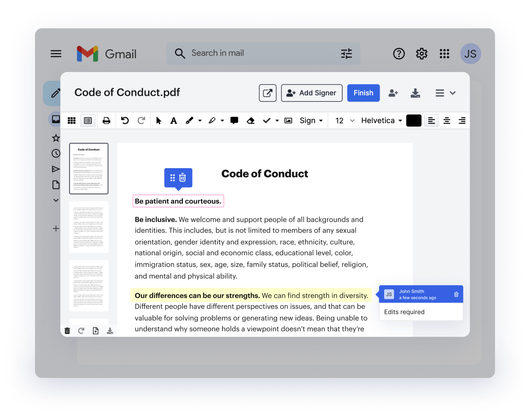530x420 pixels.
Task: Open the Helvetica font picker
Action: 380,120
